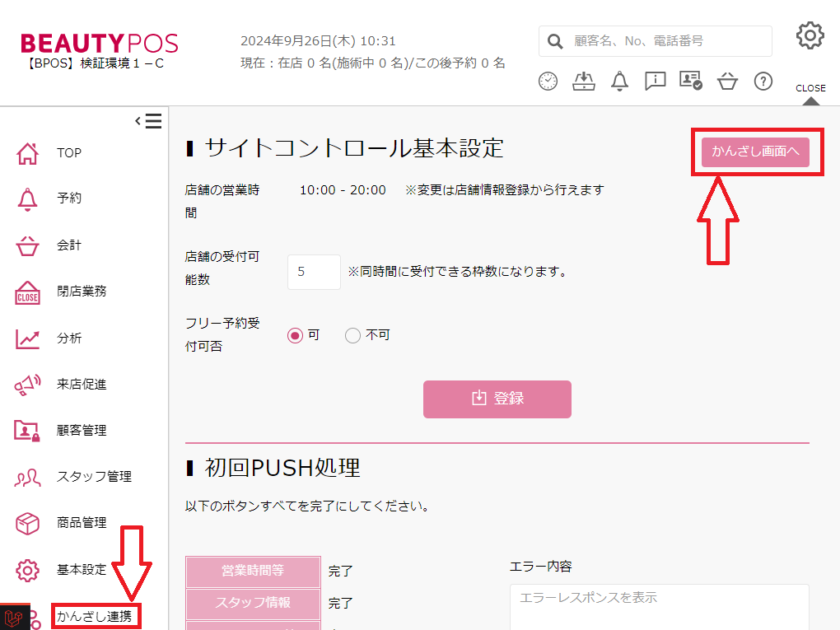Focus the 店舗の受付可能数 input box

[314, 272]
